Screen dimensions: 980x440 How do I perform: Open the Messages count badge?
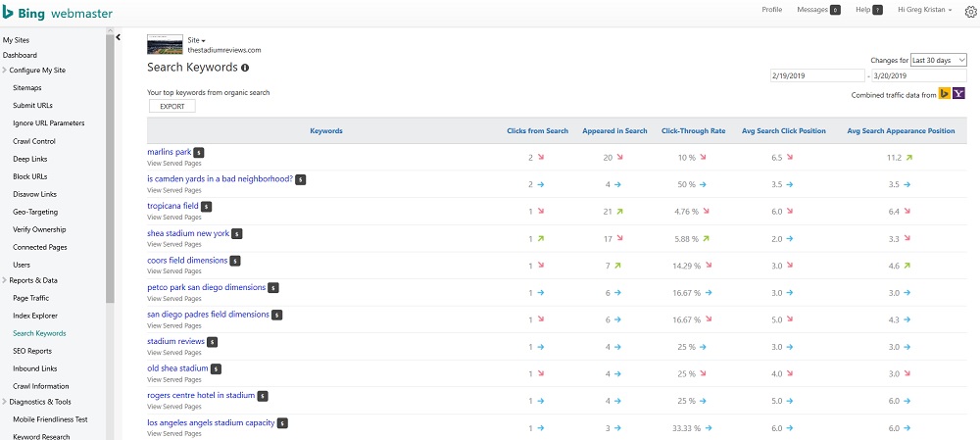tap(835, 10)
